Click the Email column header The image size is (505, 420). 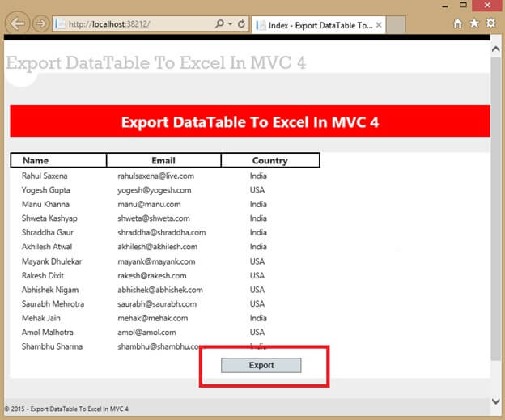pyautogui.click(x=163, y=160)
